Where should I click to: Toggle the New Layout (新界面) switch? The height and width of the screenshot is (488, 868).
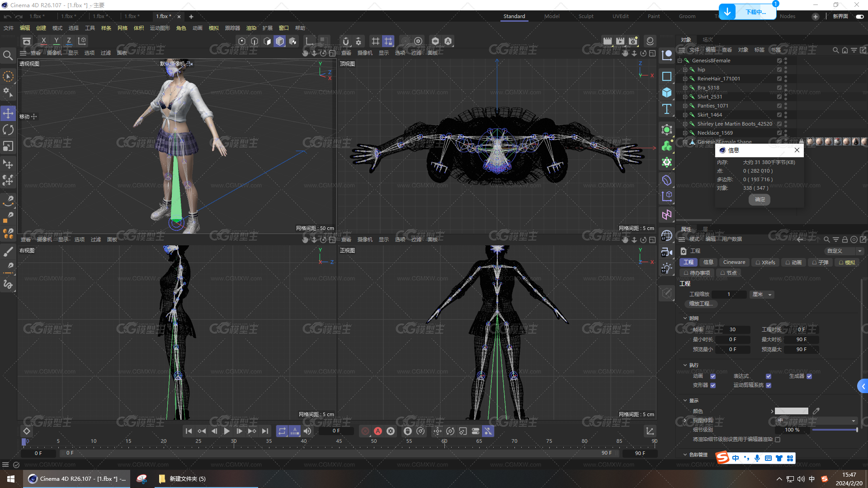tap(859, 16)
